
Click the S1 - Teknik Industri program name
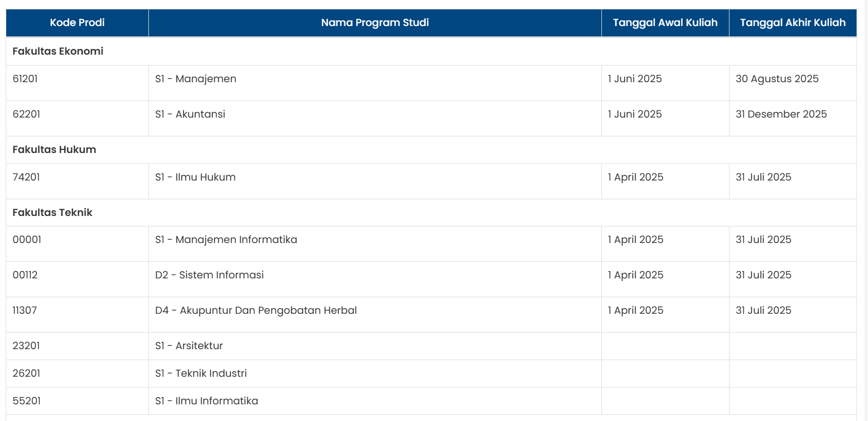(201, 373)
